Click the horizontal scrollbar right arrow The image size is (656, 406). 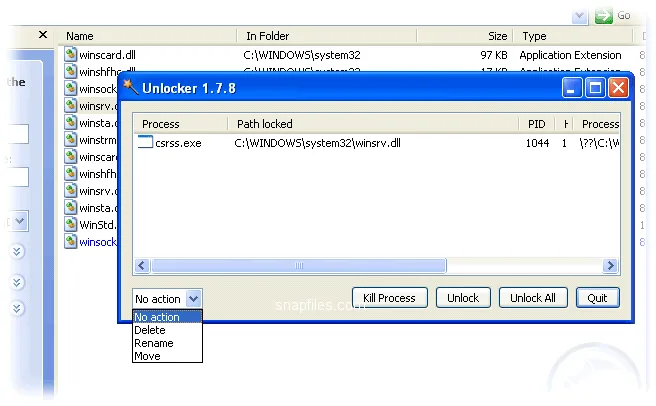tap(610, 265)
